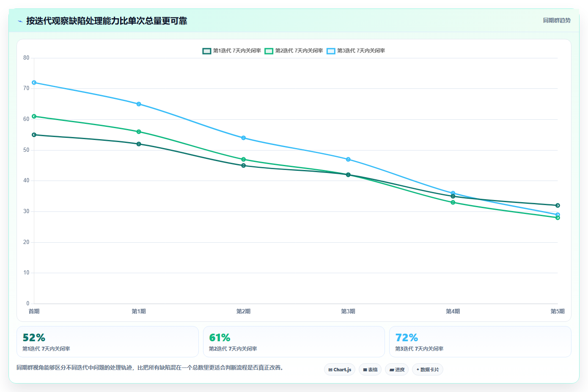Click the 同期群趋势 label in the header
Image resolution: width=588 pixels, height=392 pixels.
(557, 20)
